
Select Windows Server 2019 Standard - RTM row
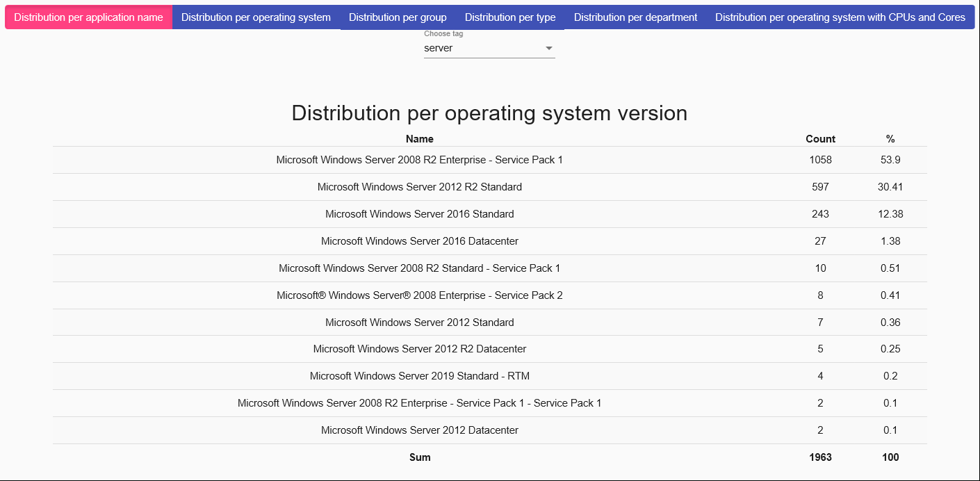coord(419,376)
